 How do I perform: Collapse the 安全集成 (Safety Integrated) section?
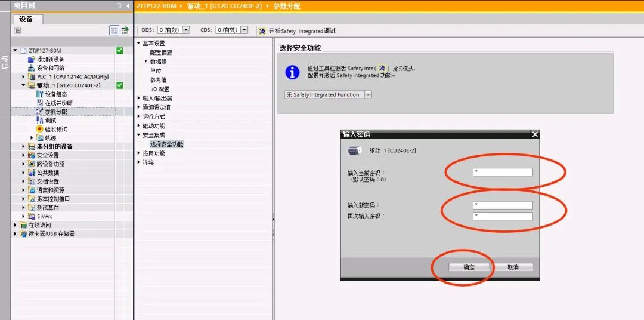[x=139, y=135]
